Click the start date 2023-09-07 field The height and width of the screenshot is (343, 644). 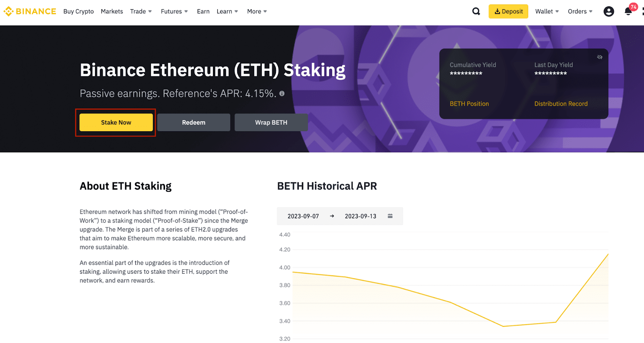coord(303,216)
